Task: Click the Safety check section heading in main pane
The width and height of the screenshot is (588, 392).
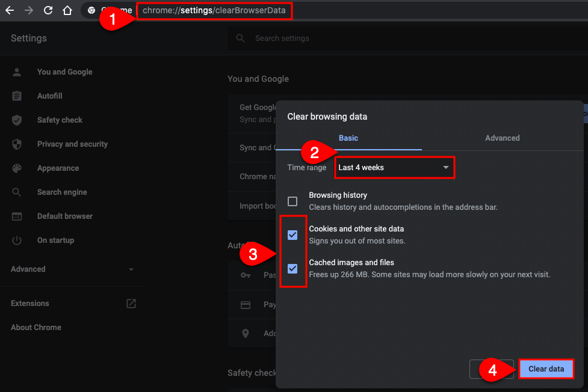Action: point(252,373)
